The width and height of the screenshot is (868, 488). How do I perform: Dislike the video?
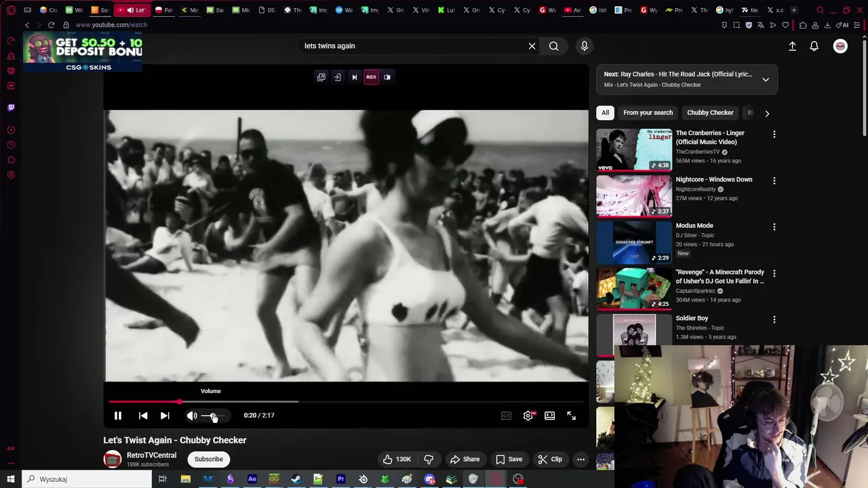(x=429, y=459)
